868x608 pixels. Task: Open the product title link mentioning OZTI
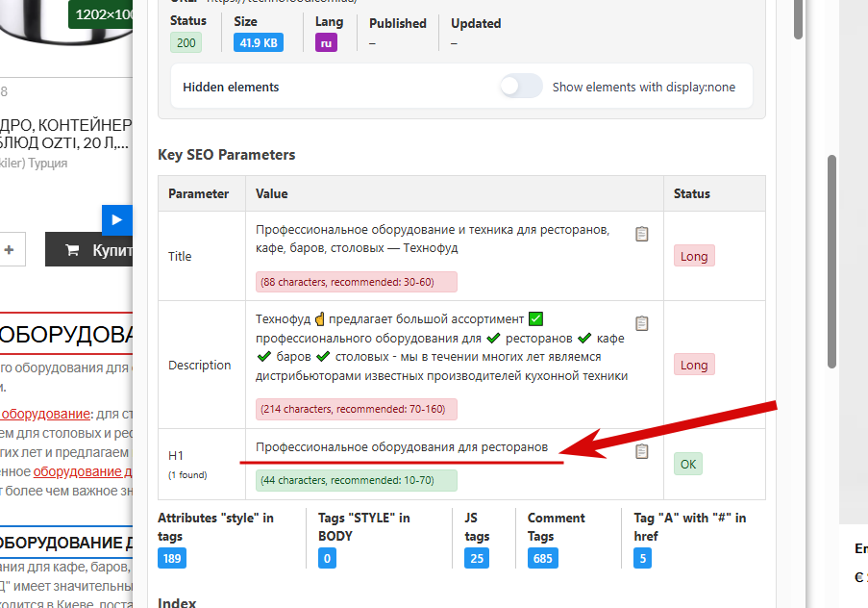pyautogui.click(x=63, y=134)
